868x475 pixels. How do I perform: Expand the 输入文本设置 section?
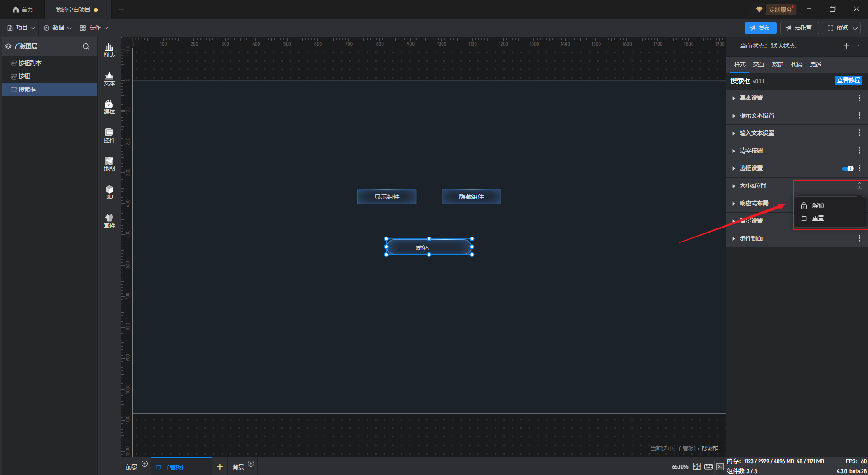click(733, 133)
